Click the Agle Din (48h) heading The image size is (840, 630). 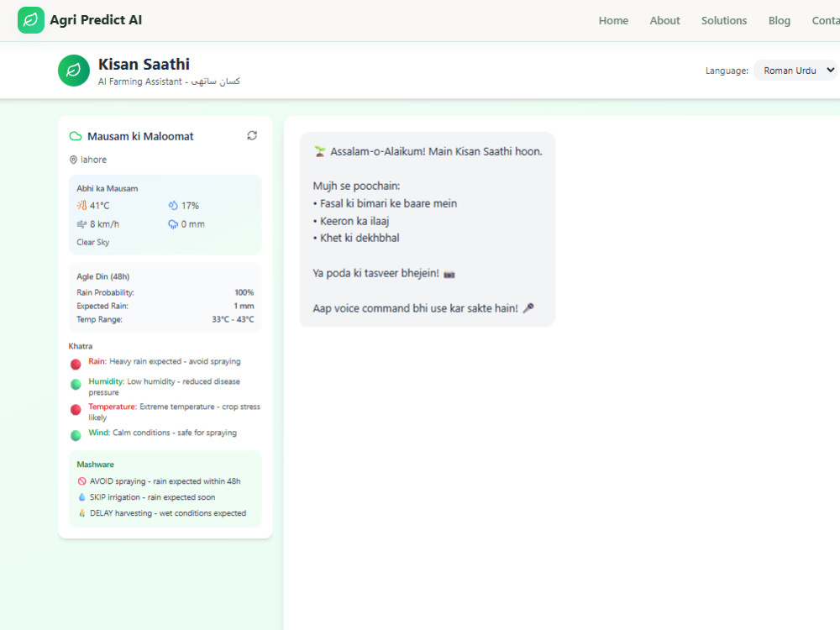[102, 276]
